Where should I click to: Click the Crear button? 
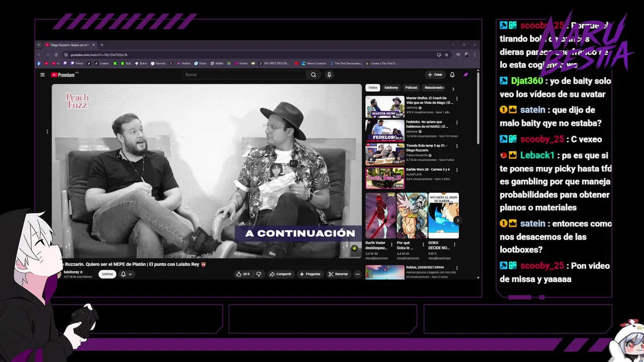(435, 75)
